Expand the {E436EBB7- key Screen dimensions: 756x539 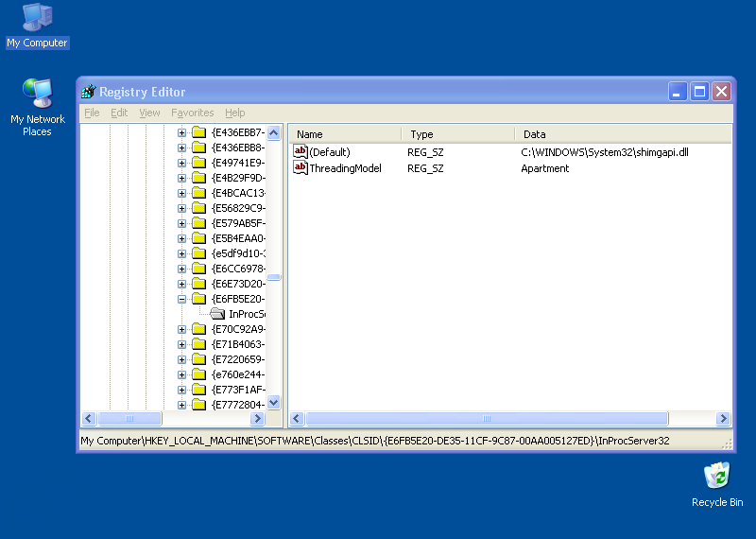(181, 132)
